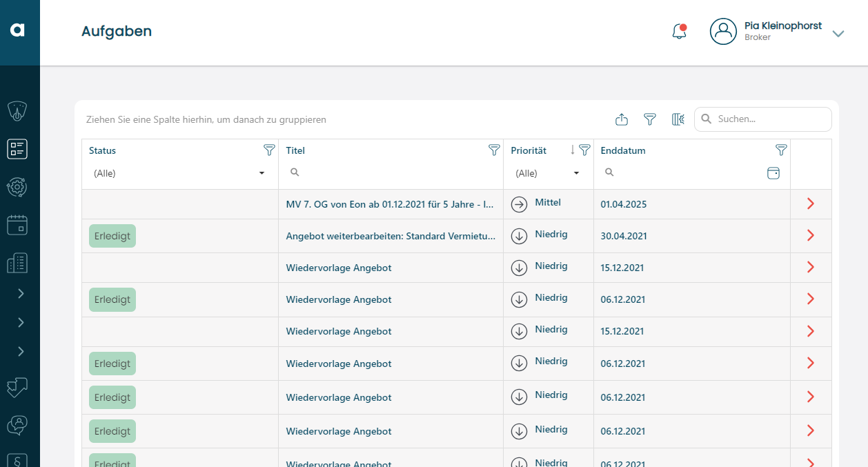
Task: Open the Priorität column filter icon
Action: (584, 150)
